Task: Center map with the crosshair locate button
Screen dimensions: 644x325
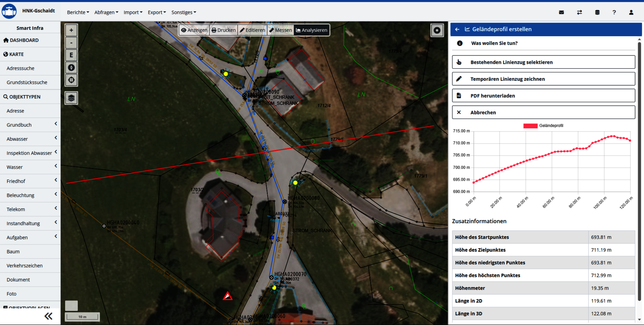Action: click(x=71, y=80)
